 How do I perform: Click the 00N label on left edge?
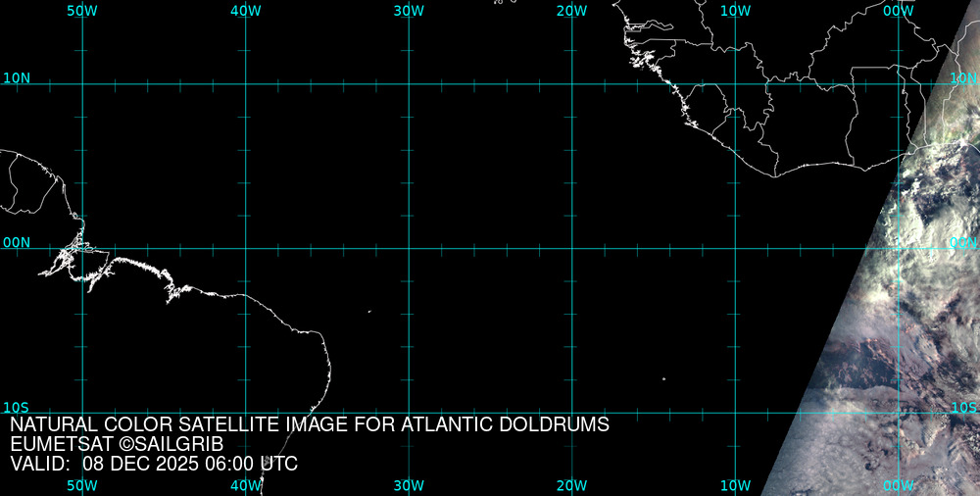[x=17, y=242]
